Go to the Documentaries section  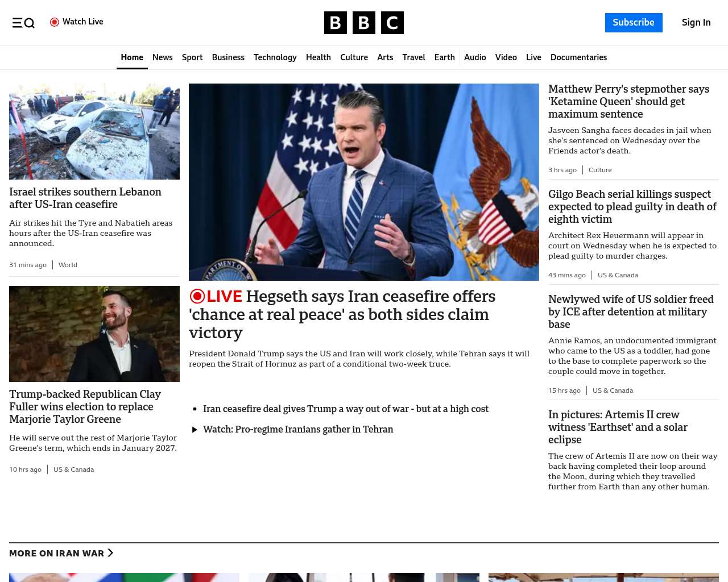[578, 57]
